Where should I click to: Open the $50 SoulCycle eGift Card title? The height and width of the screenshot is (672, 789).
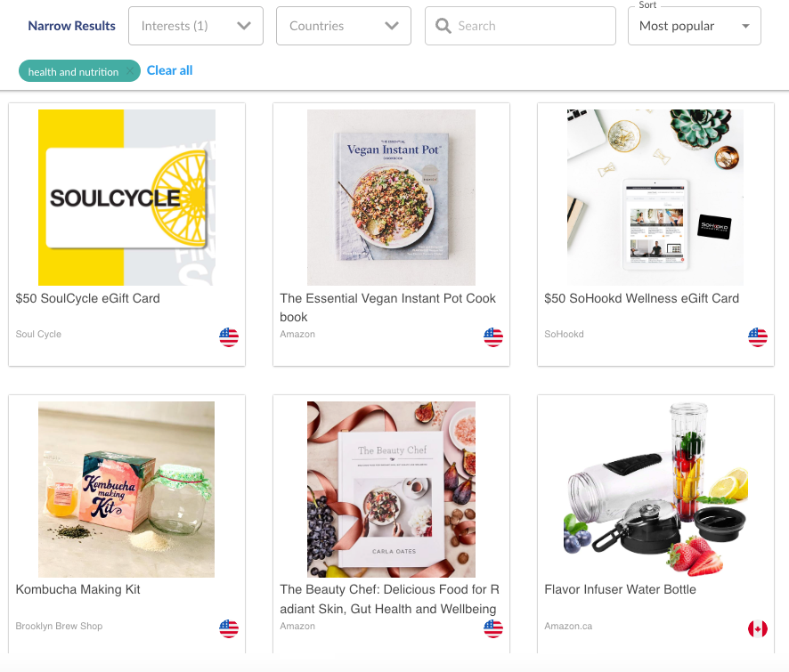pos(88,298)
